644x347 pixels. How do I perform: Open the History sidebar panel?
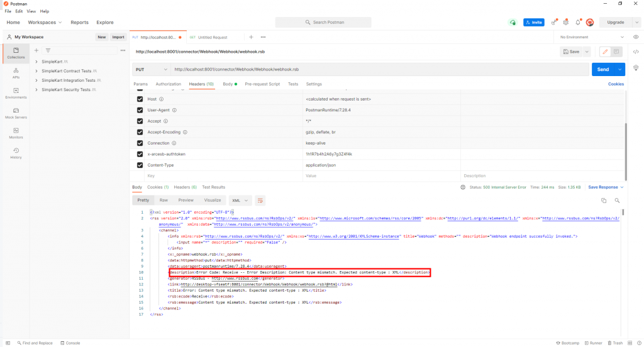pos(16,153)
